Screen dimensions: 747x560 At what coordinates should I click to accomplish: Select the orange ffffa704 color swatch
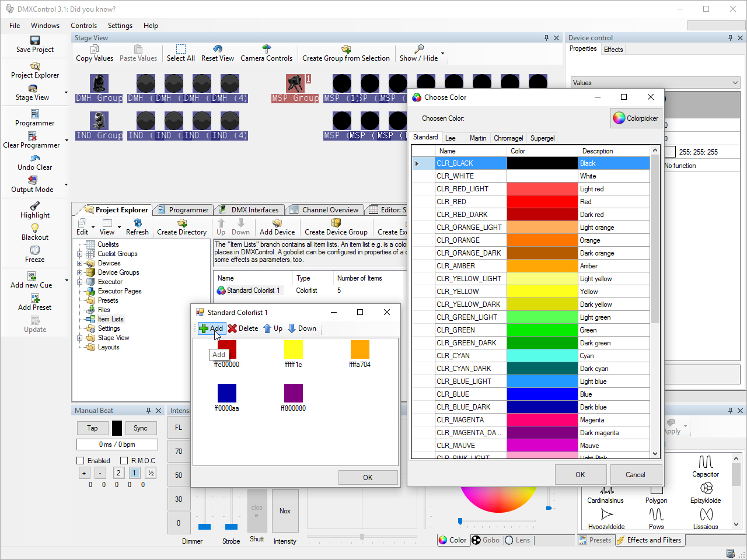point(359,349)
